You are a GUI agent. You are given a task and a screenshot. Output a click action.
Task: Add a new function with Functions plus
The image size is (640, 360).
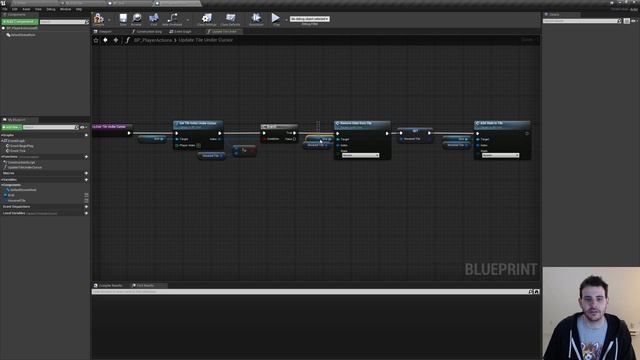pos(86,157)
